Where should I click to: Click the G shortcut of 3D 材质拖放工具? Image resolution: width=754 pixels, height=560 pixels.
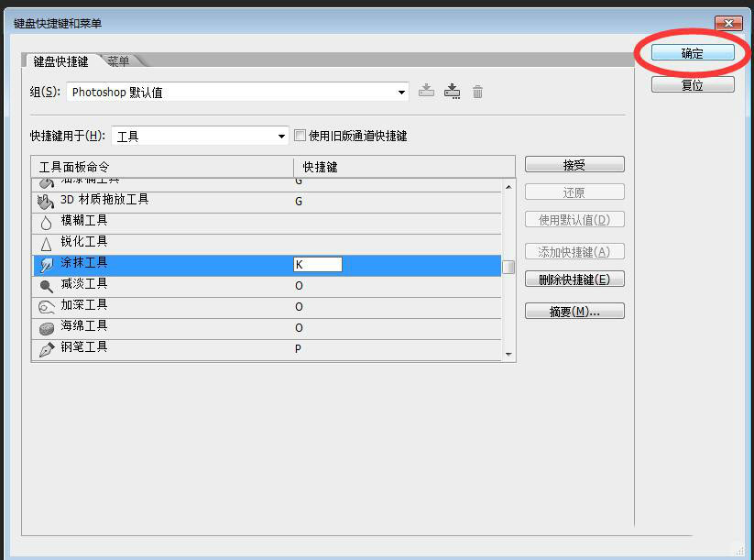tap(299, 202)
